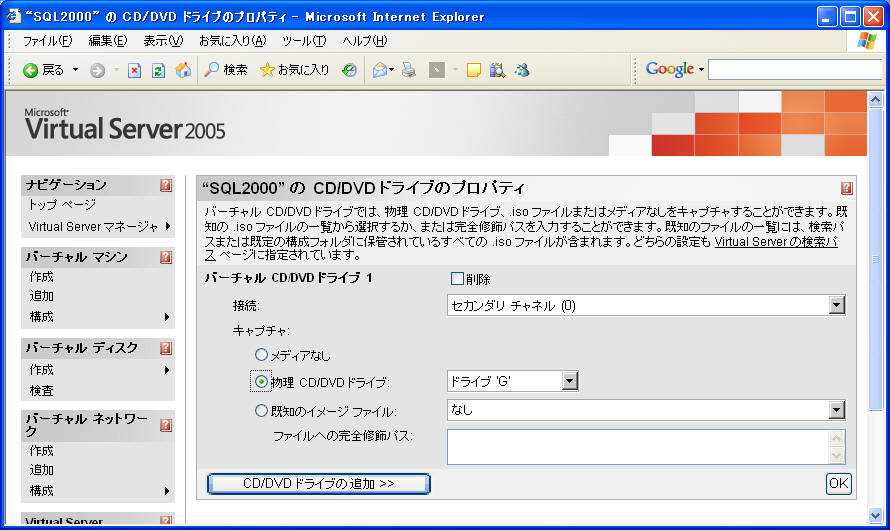The image size is (890, 530).
Task: Click the Mail envelope icon
Action: click(x=379, y=70)
